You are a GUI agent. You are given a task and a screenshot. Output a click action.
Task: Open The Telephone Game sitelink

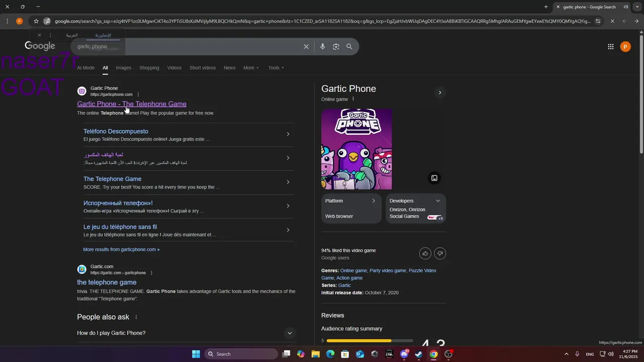click(112, 179)
